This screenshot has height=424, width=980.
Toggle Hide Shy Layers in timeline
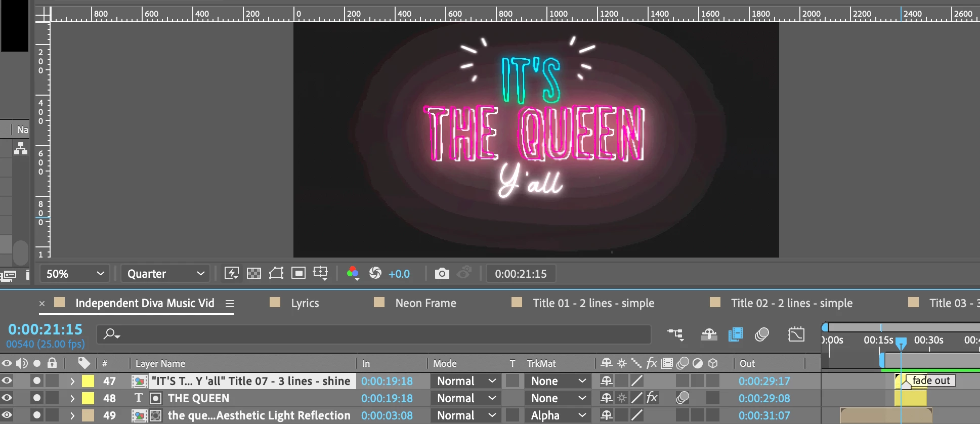click(x=709, y=334)
